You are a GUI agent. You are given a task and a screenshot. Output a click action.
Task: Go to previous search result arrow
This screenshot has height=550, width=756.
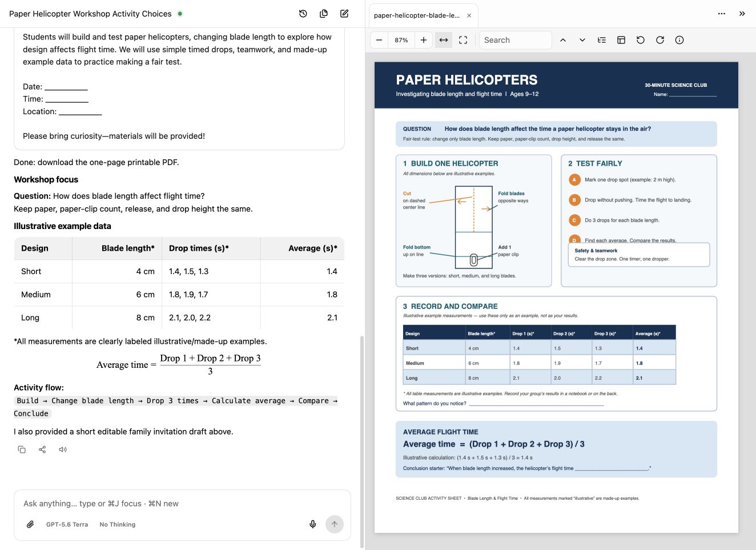[x=563, y=40]
